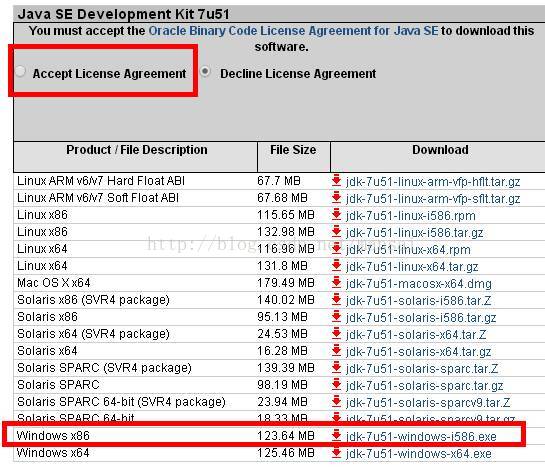545x467 pixels.
Task: Open the jdk-7u51-linux-i586.rpm link
Action: click(x=411, y=216)
